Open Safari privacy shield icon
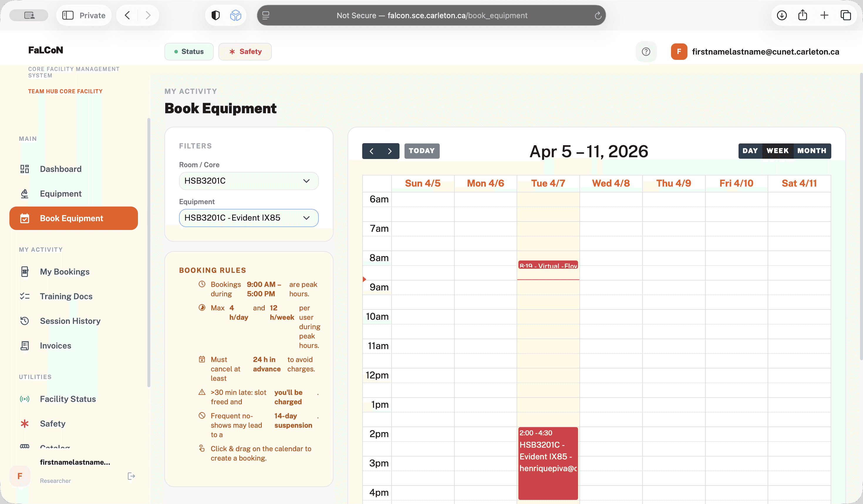863x504 pixels. tap(215, 15)
